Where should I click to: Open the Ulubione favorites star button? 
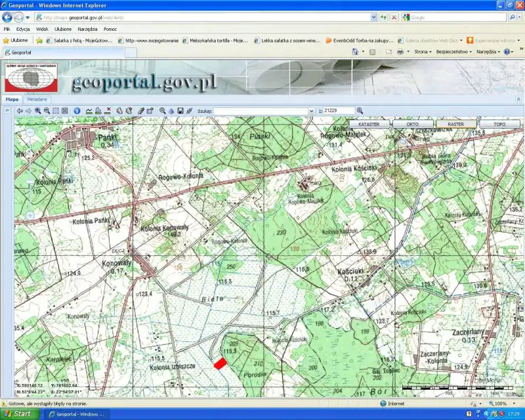point(15,41)
